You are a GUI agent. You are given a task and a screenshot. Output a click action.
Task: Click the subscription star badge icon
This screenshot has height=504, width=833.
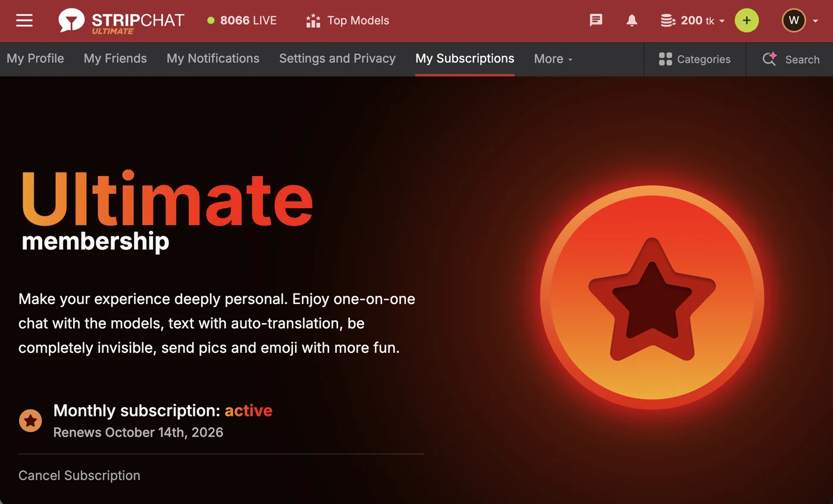(x=30, y=421)
